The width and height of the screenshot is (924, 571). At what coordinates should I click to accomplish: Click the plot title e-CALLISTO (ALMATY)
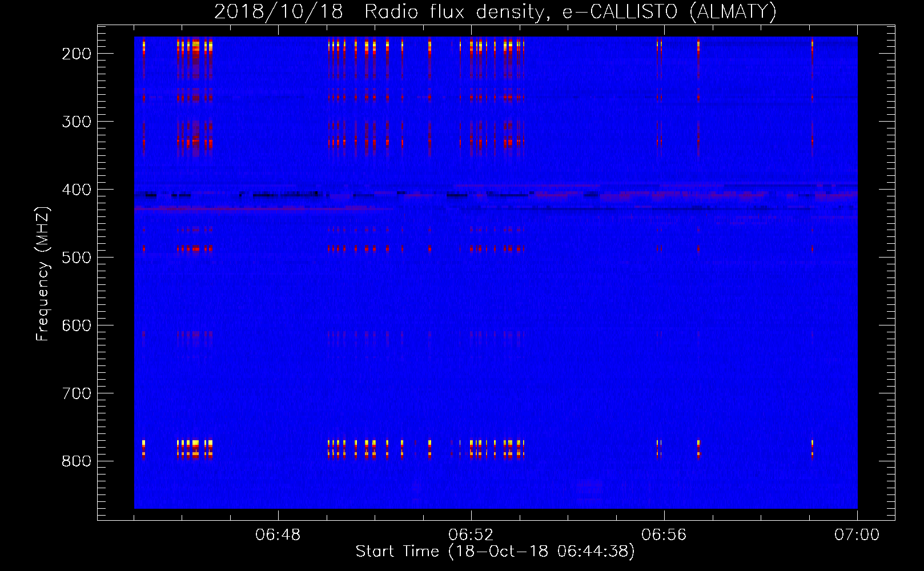pyautogui.click(x=495, y=11)
